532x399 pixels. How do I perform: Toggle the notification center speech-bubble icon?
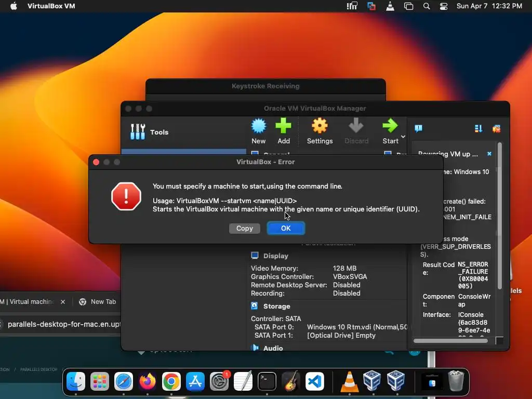(419, 128)
